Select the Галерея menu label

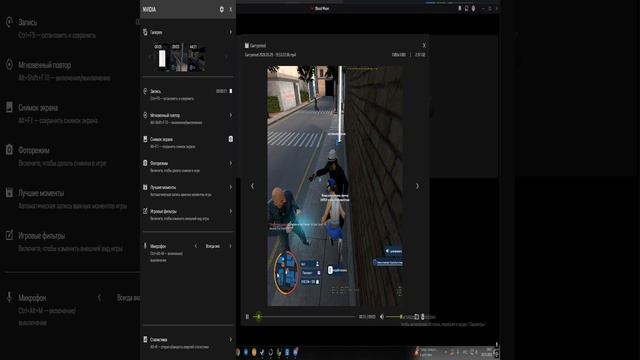[x=156, y=32]
